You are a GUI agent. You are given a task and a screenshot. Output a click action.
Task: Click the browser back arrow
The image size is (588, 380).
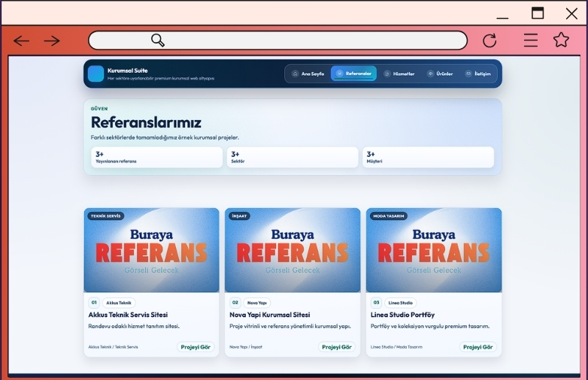coord(21,41)
